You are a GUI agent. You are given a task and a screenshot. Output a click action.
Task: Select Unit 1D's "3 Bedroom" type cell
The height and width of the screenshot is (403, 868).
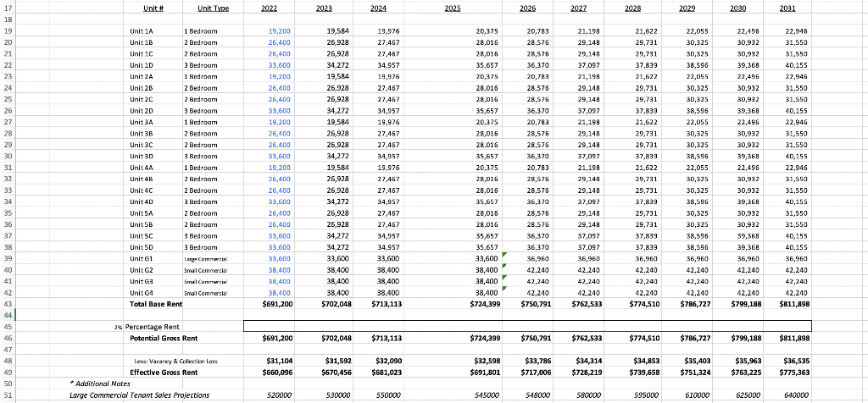[x=200, y=65]
